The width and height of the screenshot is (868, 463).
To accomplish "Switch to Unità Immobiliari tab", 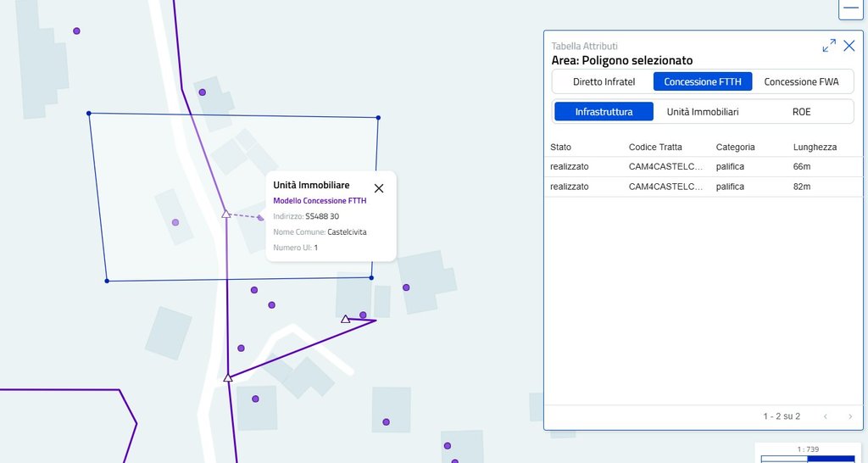I will pos(702,111).
